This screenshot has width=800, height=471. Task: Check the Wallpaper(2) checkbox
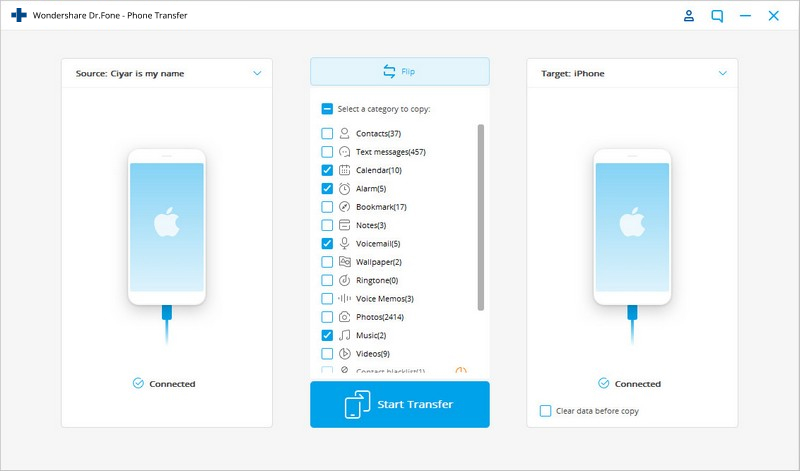tap(327, 262)
